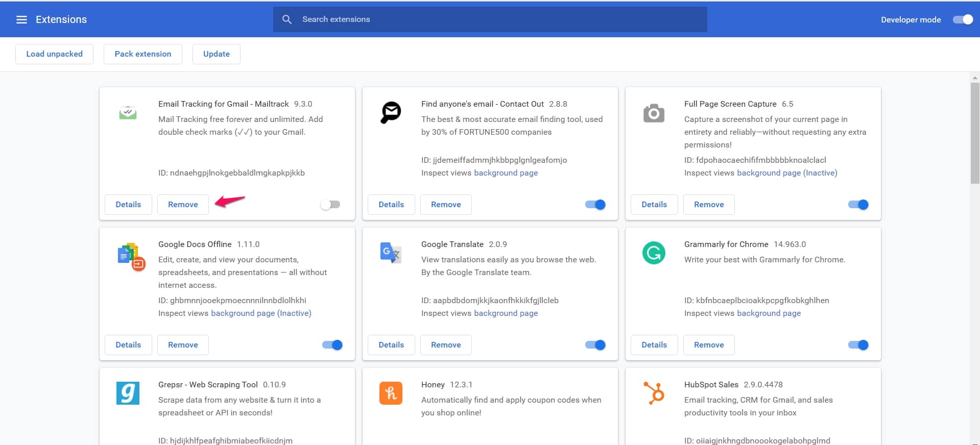Image resolution: width=980 pixels, height=445 pixels.
Task: Click the Contact Out extension icon
Action: 391,112
